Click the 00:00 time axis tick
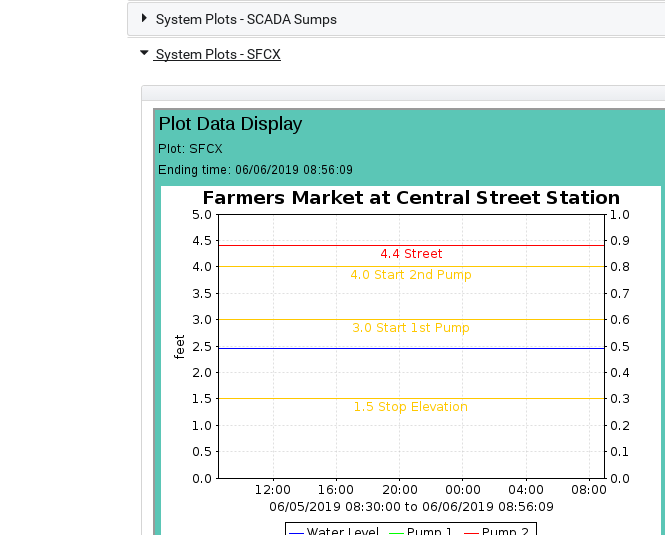665x535 pixels. (x=463, y=490)
